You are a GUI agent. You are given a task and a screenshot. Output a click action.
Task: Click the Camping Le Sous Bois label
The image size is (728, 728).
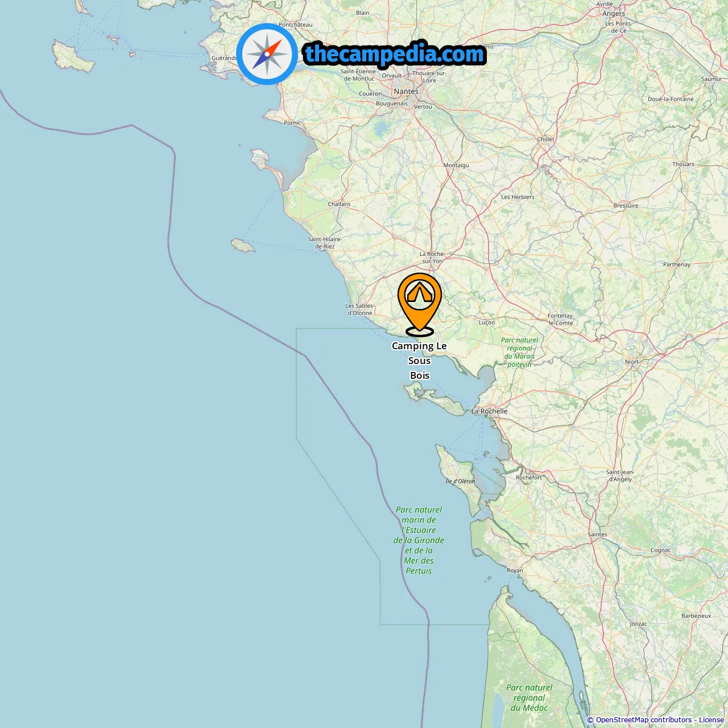coord(419,361)
